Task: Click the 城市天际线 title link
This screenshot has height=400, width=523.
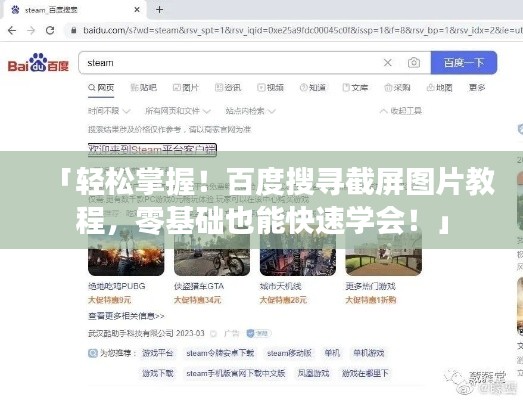Action: pos(281,286)
